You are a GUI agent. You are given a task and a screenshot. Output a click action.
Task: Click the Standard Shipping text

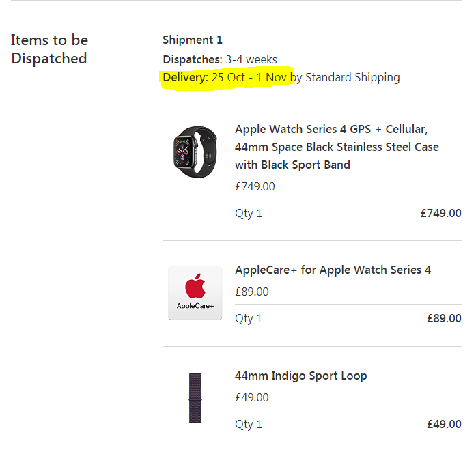(x=352, y=77)
